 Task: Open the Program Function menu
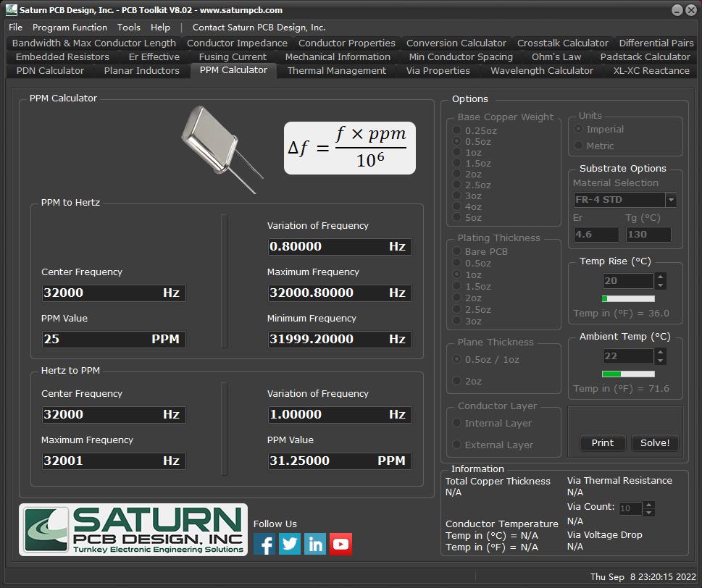(x=70, y=28)
